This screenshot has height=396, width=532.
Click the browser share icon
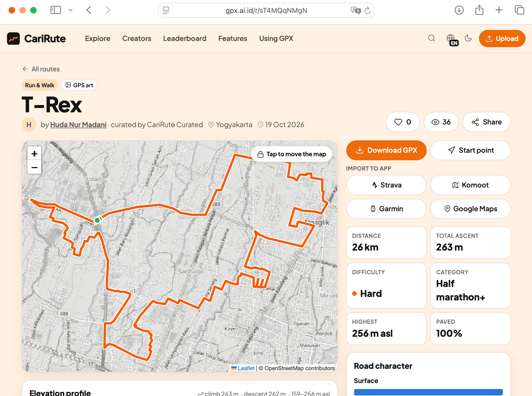(x=479, y=10)
